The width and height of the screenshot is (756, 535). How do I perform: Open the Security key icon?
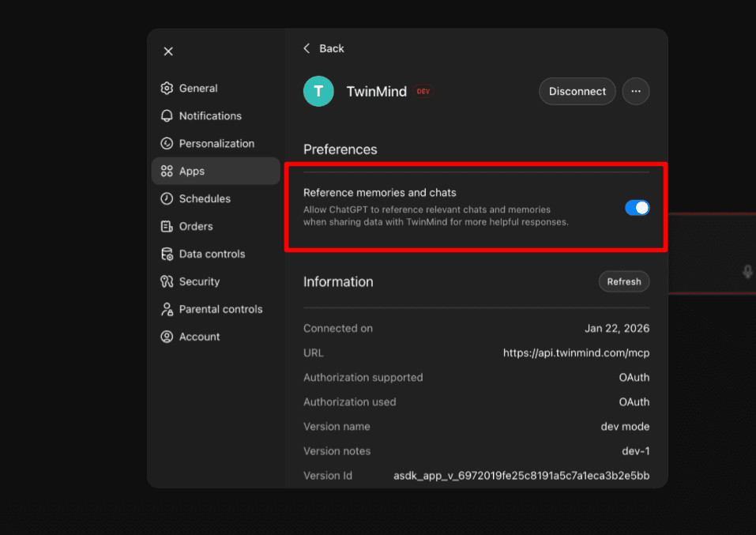click(x=167, y=281)
